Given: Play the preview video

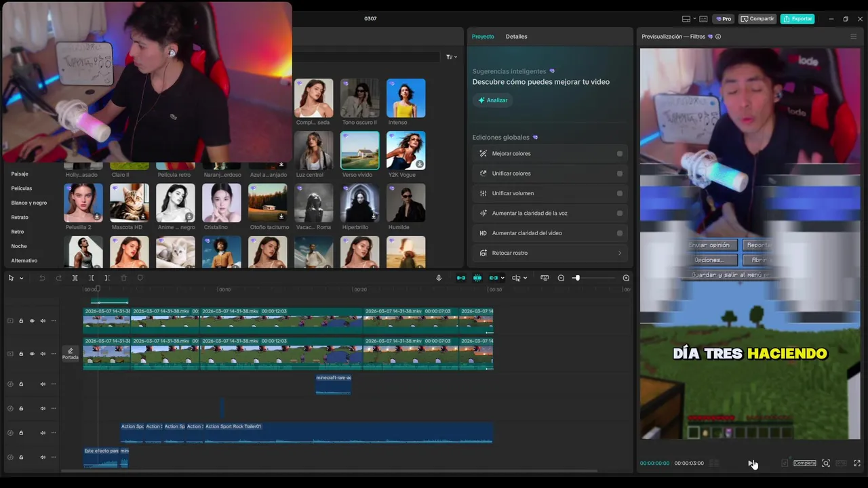Looking at the screenshot, I should click(x=751, y=463).
